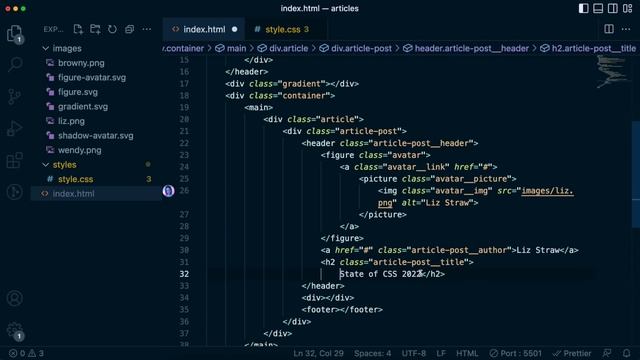The image size is (640, 360).
Task: Open editor more actions ellipsis
Action: 626,29
